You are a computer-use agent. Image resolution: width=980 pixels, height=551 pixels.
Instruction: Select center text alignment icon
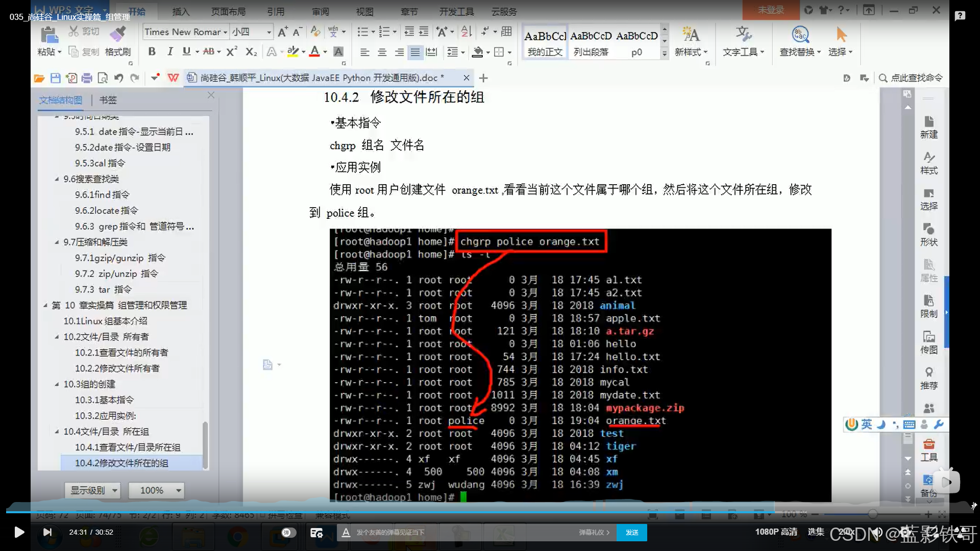(x=382, y=52)
